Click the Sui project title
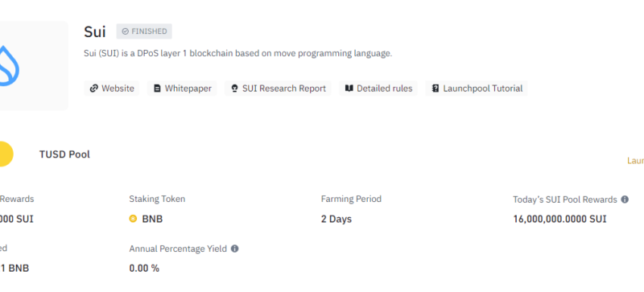Screen dimensions: 644x292 pos(95,31)
